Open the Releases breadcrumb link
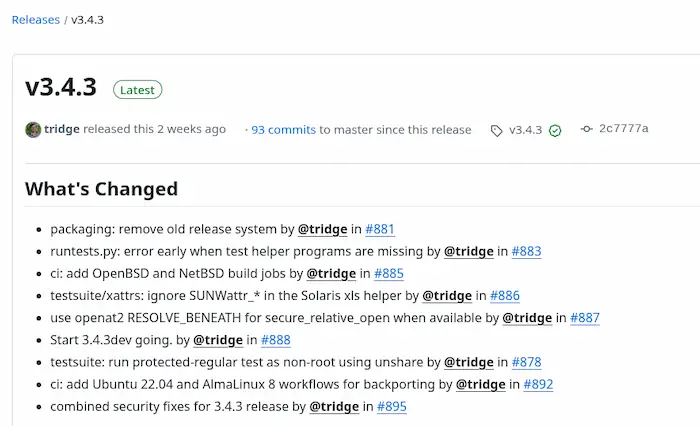 [36, 20]
